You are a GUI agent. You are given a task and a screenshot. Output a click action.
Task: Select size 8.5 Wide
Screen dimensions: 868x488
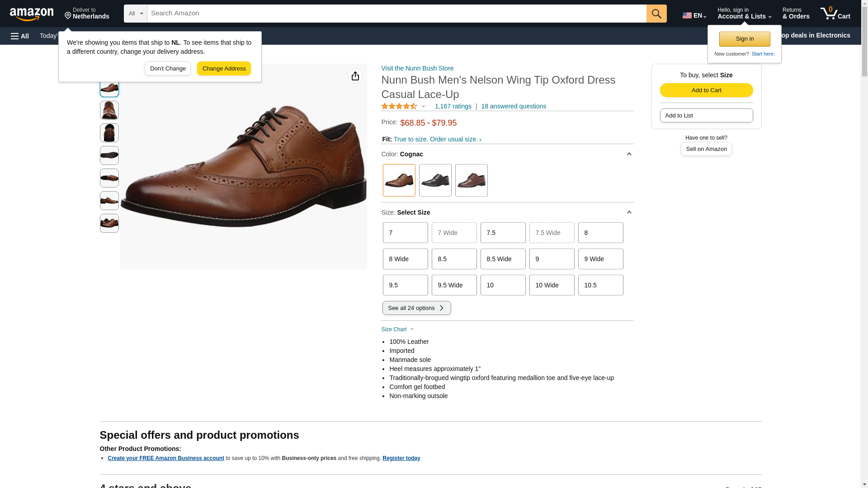503,259
